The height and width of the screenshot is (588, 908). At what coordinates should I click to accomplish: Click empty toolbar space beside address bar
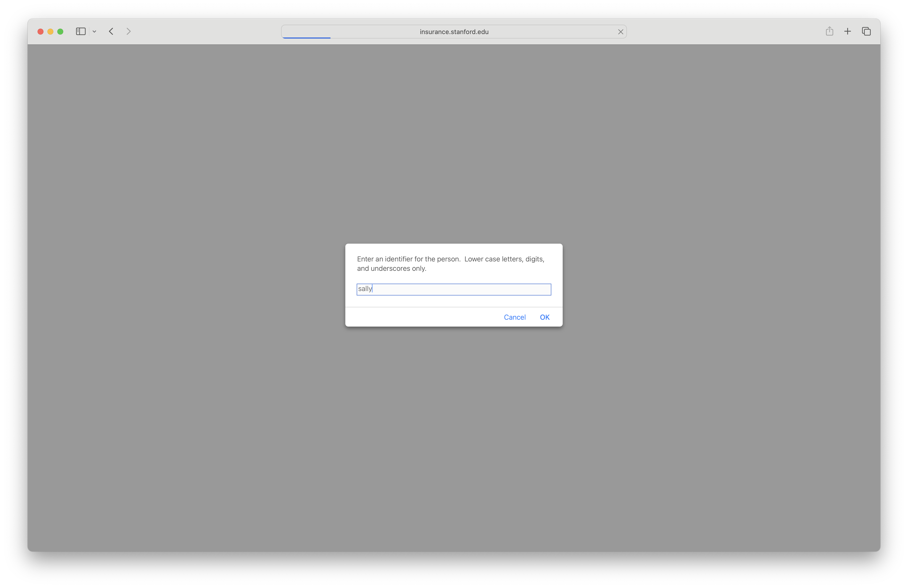point(725,32)
